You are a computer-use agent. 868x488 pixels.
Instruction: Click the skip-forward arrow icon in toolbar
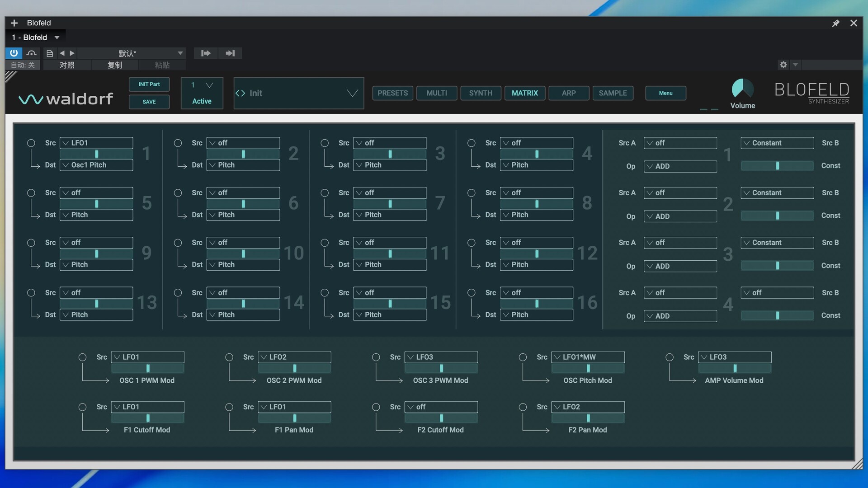coord(206,53)
